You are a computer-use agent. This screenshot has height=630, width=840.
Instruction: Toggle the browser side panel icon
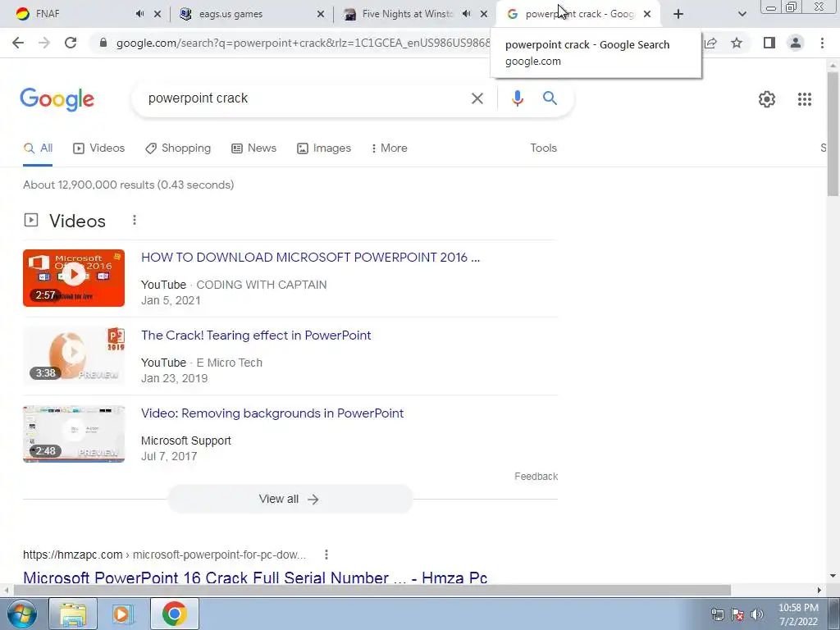(x=769, y=43)
